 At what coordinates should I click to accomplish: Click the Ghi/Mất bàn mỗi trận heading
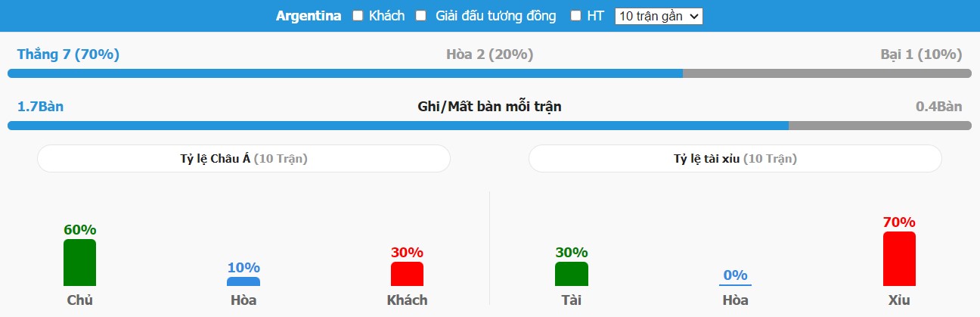[489, 107]
